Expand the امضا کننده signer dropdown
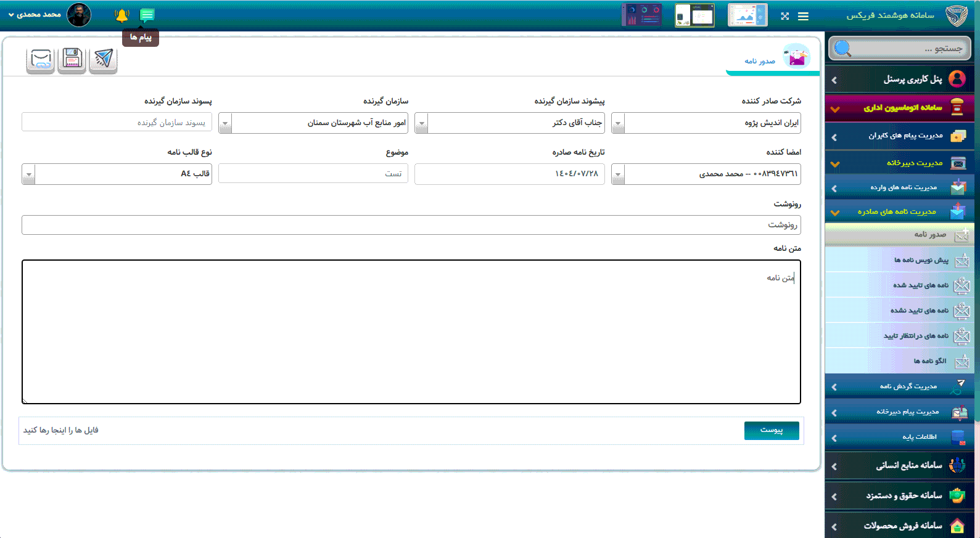The height and width of the screenshot is (538, 980). tap(618, 174)
